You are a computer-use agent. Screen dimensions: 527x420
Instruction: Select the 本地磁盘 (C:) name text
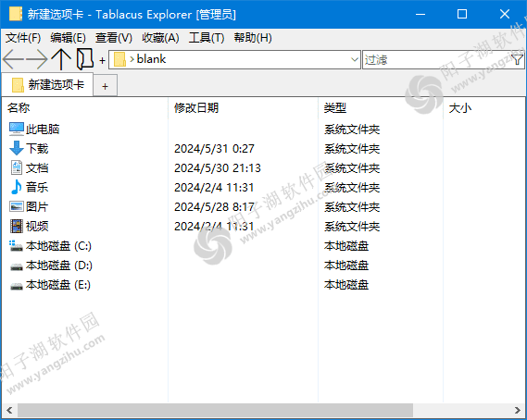[x=58, y=246]
